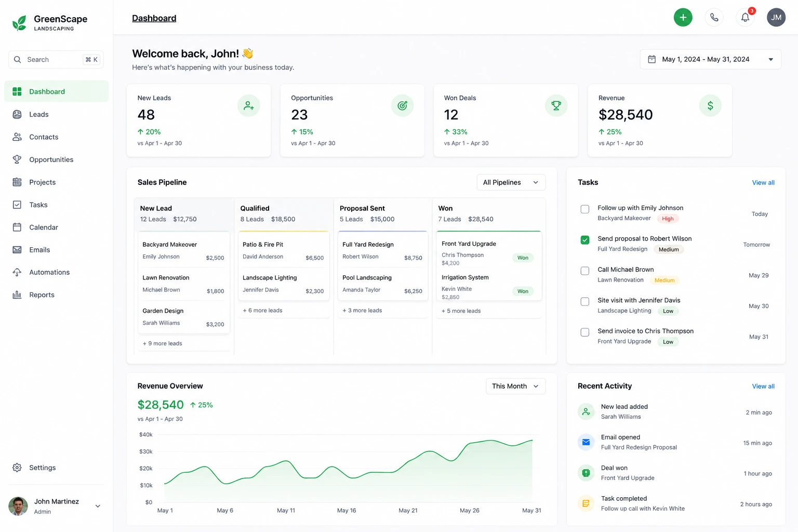Click the Task completed activity icon
798x532 pixels.
pyautogui.click(x=586, y=503)
